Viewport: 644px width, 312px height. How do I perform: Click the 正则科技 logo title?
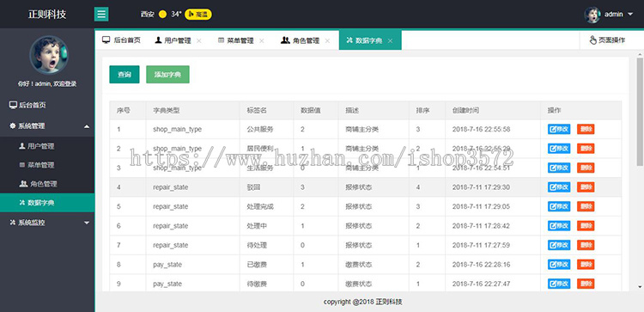[x=47, y=15]
